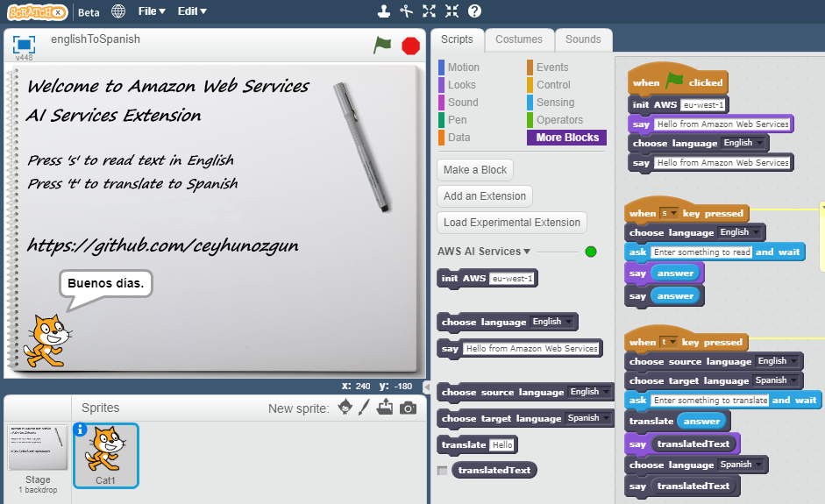Viewport: 825px width, 504px height.
Task: Select the Sensing block category
Action: [555, 102]
